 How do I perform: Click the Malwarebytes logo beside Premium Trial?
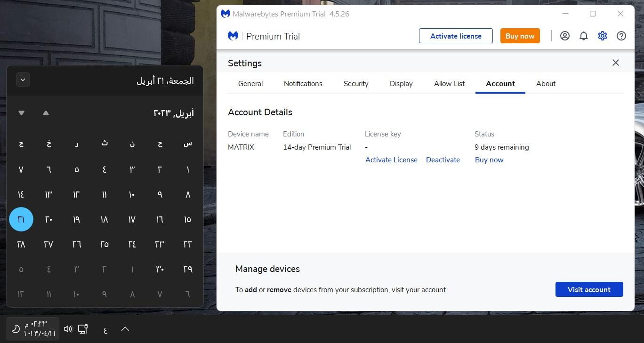[233, 36]
